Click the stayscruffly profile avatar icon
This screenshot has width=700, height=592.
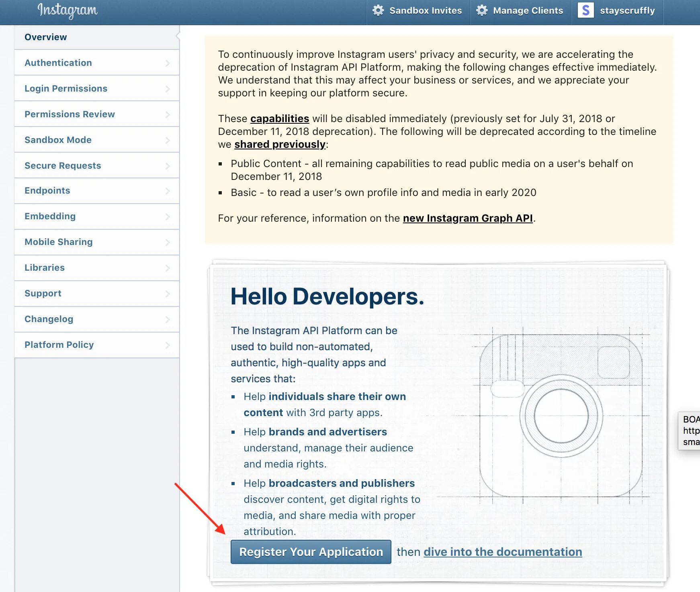586,10
